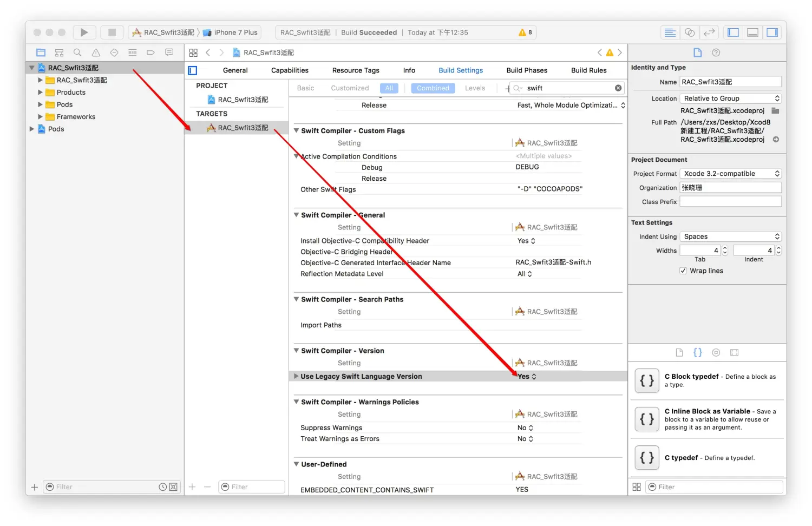Open the Project Format dropdown

730,174
